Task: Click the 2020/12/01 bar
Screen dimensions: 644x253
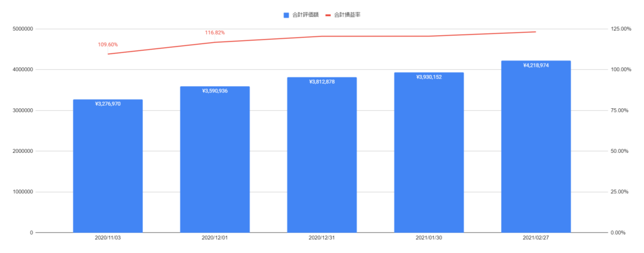Action: tap(215, 159)
